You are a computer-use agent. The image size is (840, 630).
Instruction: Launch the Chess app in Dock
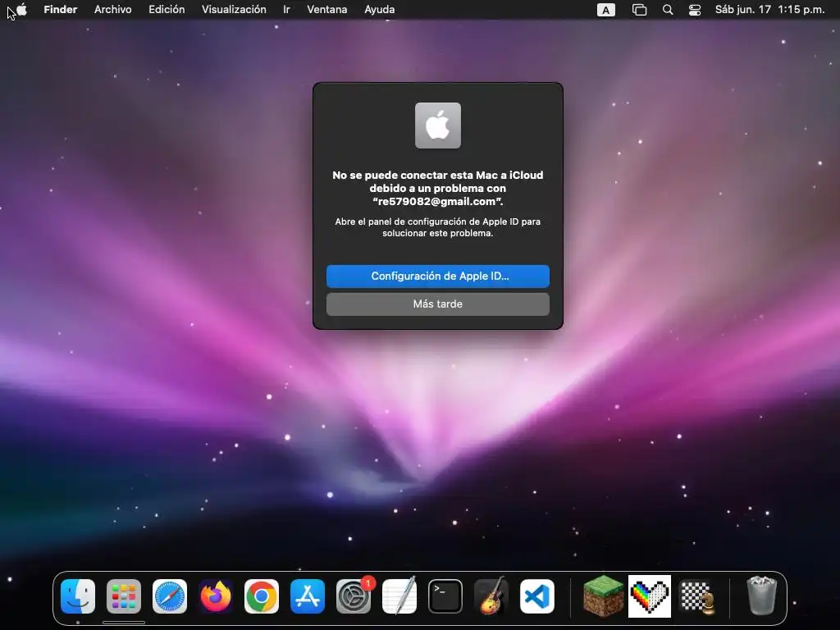click(x=697, y=596)
